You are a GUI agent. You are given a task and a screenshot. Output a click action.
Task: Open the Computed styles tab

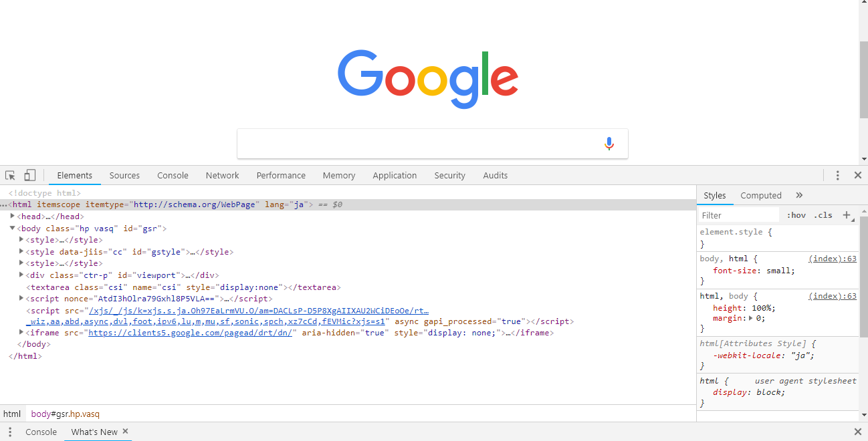pos(760,195)
